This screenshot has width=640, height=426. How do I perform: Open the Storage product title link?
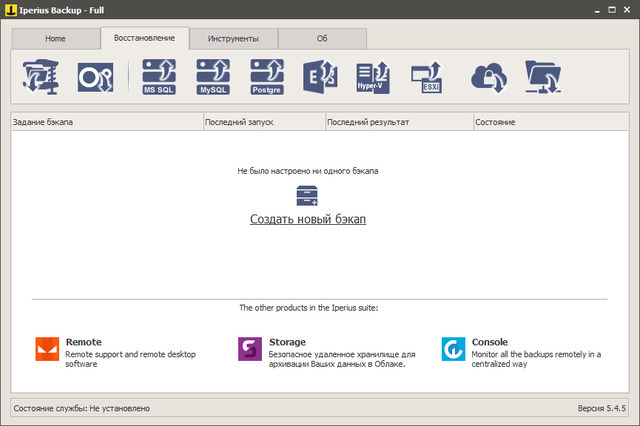pos(287,342)
